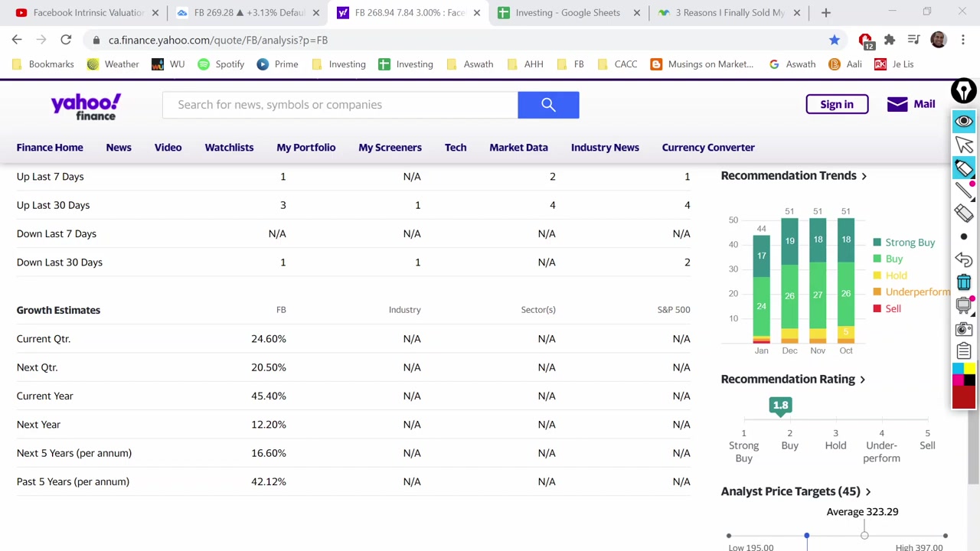The image size is (980, 551).
Task: Open the Spotify bookmark
Action: tap(221, 64)
